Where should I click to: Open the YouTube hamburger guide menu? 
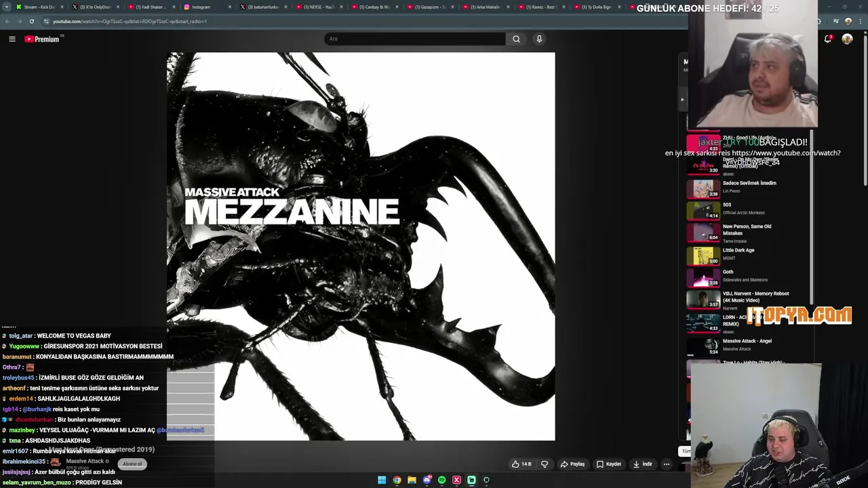pos(12,39)
